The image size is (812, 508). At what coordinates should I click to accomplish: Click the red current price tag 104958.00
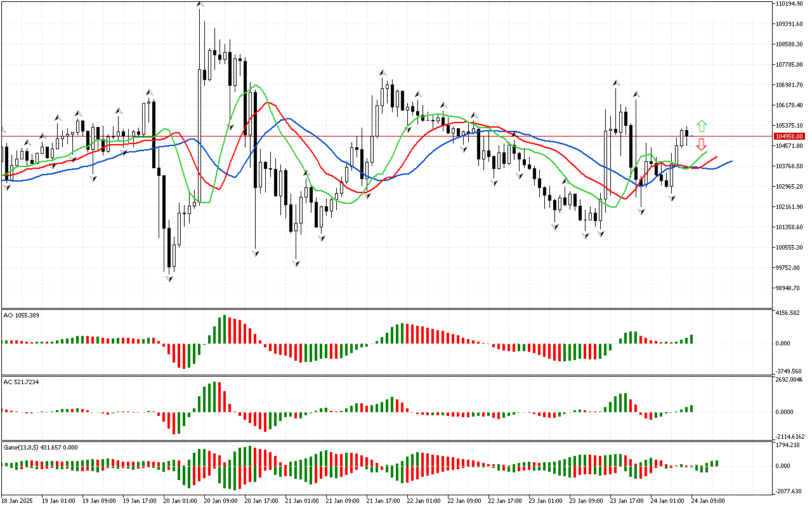click(x=790, y=136)
